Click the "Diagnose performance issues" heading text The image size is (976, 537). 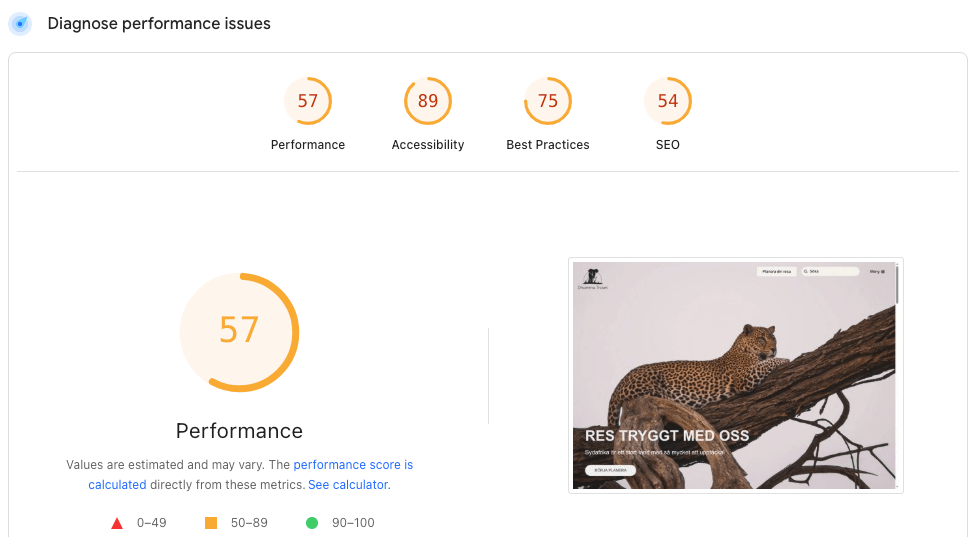coord(159,23)
